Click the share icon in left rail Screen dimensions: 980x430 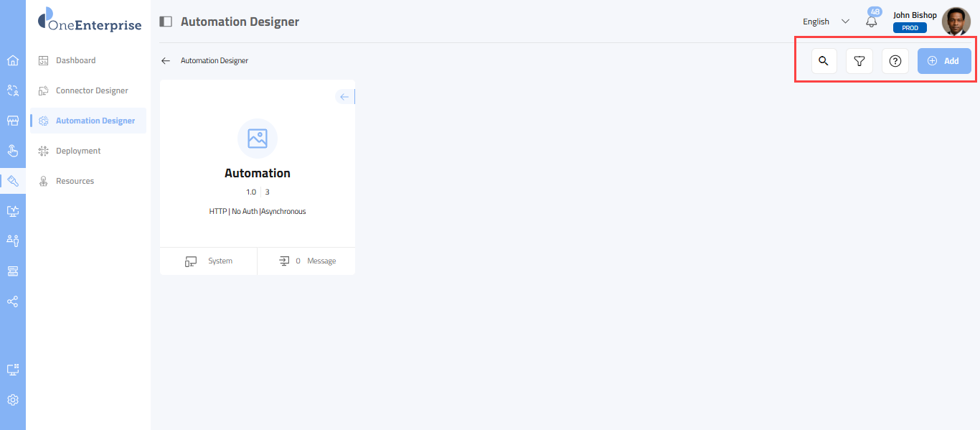click(13, 302)
